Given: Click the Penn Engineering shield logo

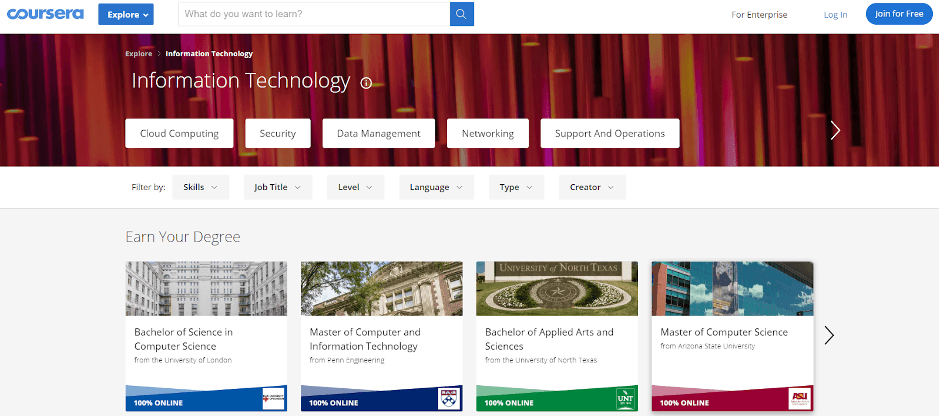Looking at the screenshot, I should [x=449, y=400].
